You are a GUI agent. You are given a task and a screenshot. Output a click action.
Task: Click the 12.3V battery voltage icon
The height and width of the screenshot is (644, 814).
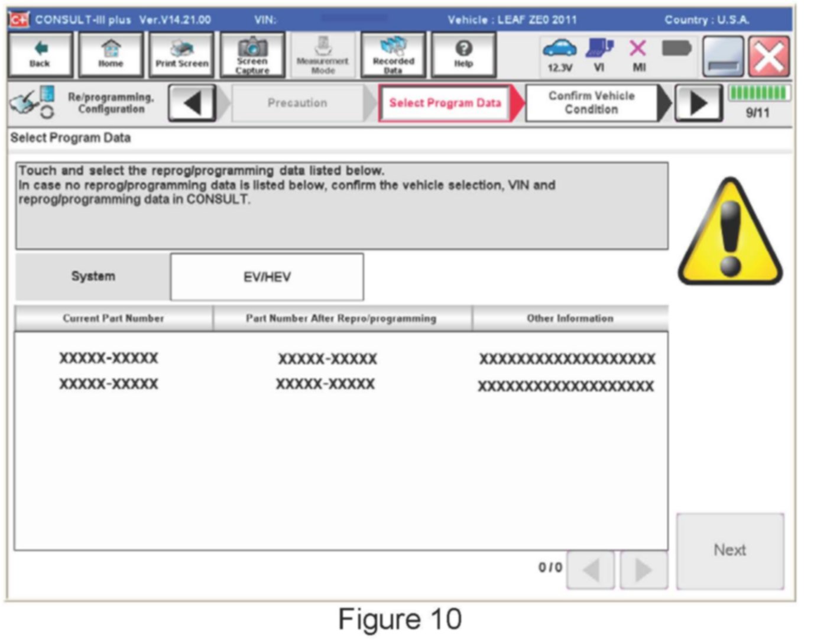(x=559, y=55)
